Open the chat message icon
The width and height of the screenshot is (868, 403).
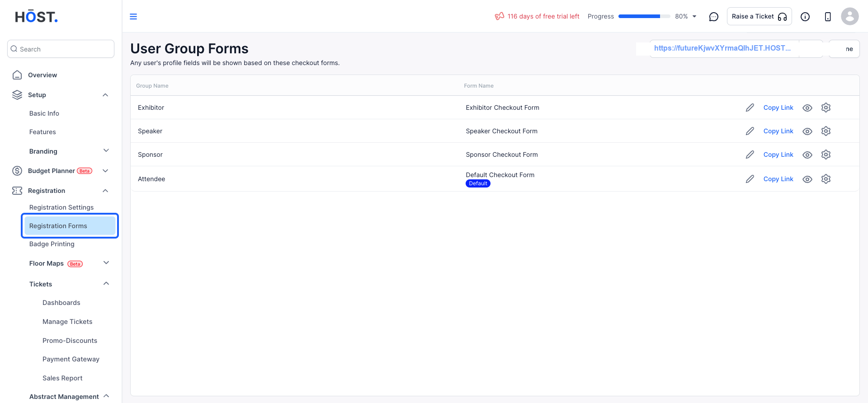tap(714, 17)
